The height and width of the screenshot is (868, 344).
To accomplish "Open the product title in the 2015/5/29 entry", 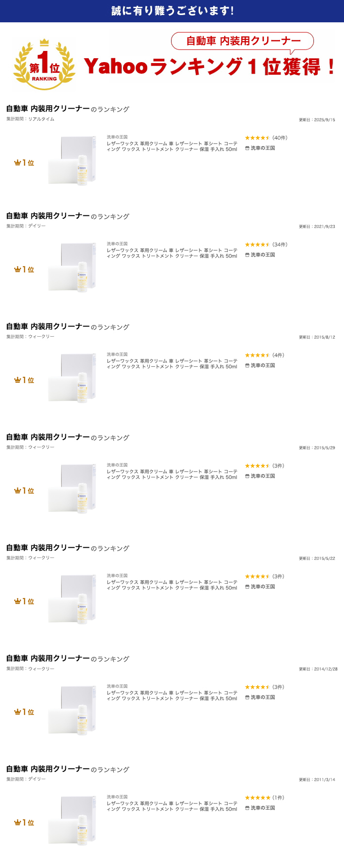I will click(x=172, y=475).
